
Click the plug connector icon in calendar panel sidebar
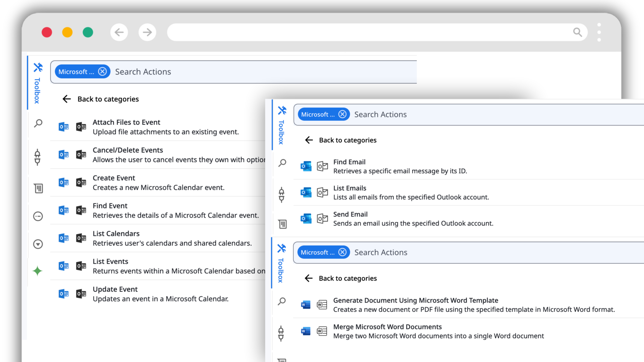pyautogui.click(x=37, y=157)
